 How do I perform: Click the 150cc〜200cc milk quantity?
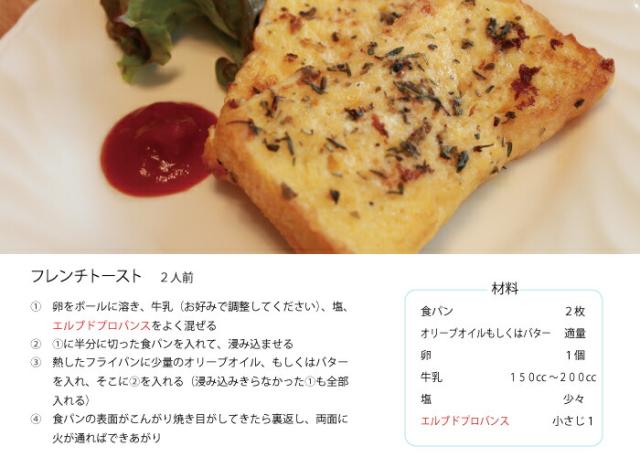(x=553, y=377)
